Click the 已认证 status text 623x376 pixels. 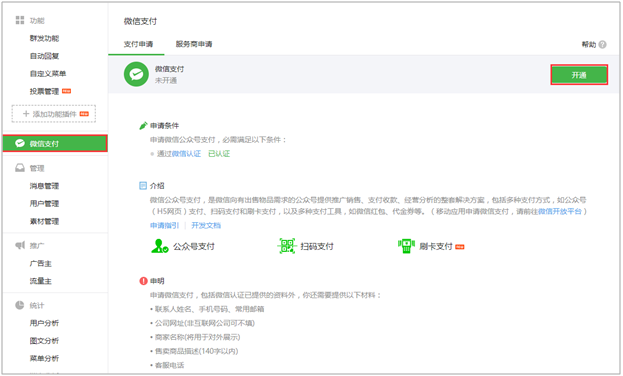[219, 154]
